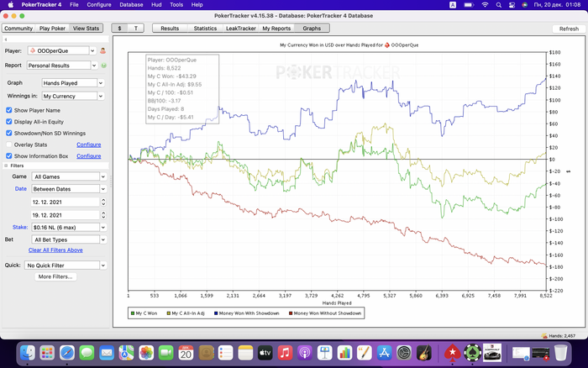Image resolution: width=588 pixels, height=368 pixels.
Task: Open PokerTracker chip icon in dock
Action: tap(472, 353)
